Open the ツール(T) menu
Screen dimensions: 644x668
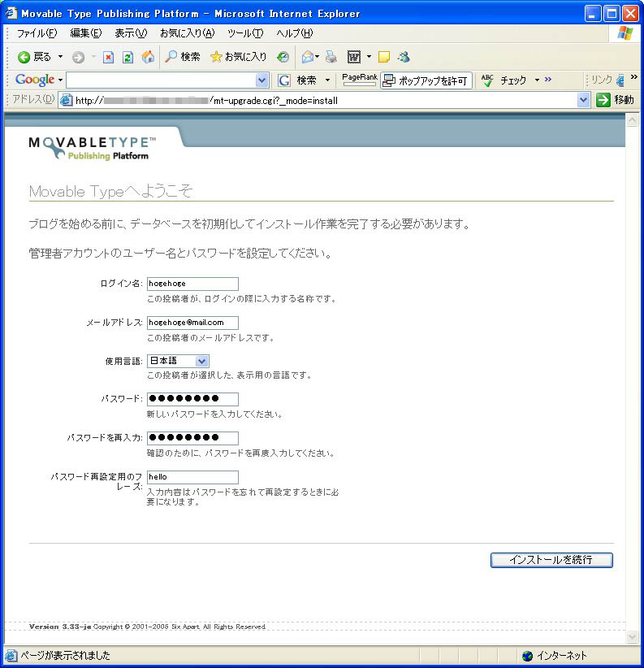[x=245, y=33]
